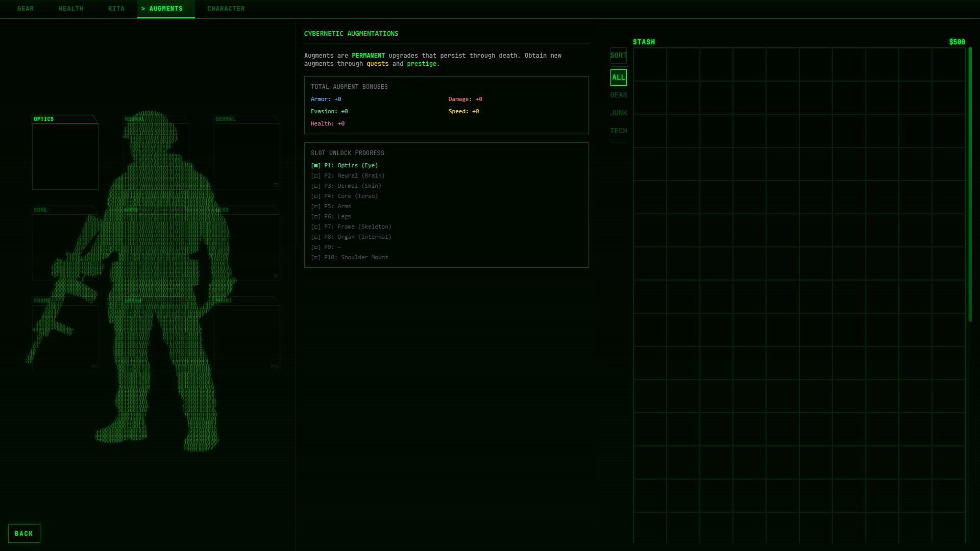The image size is (980, 551).
Task: Click the prestige link in the description
Action: 422,63
